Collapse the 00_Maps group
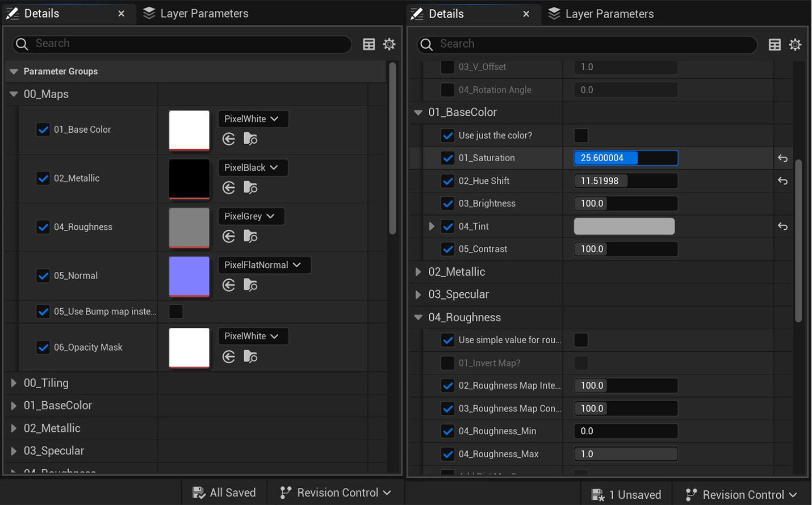The image size is (812, 505). coord(14,94)
